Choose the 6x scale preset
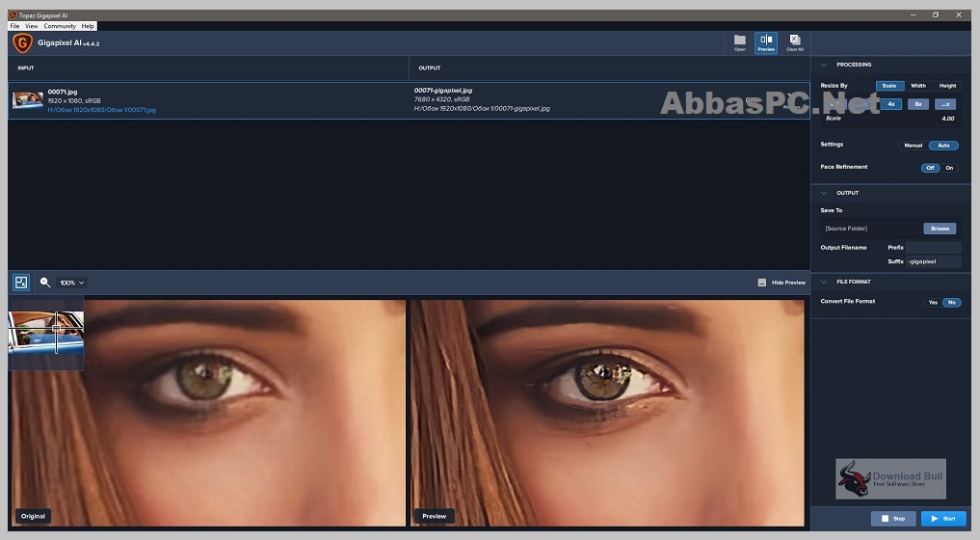Image resolution: width=980 pixels, height=540 pixels. 918,104
